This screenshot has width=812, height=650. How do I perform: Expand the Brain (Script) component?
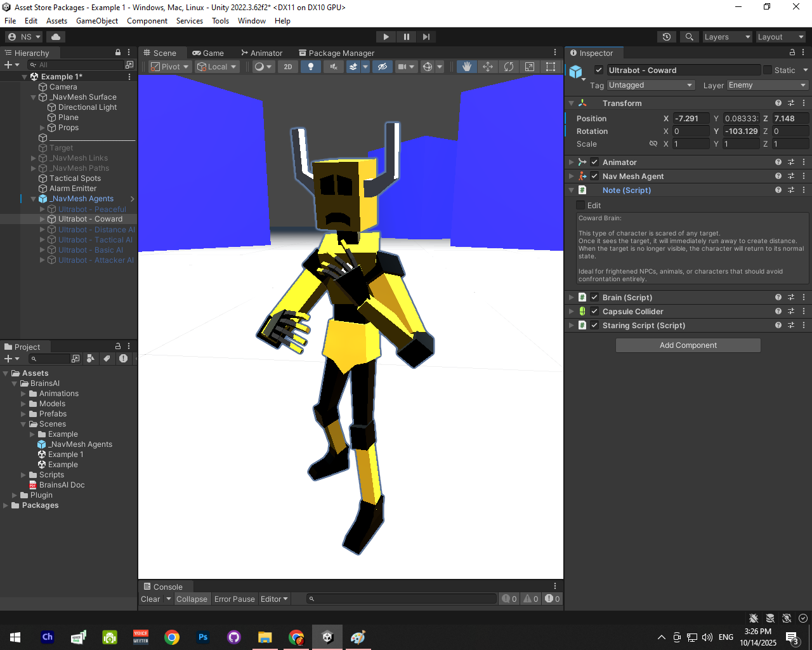[571, 298]
